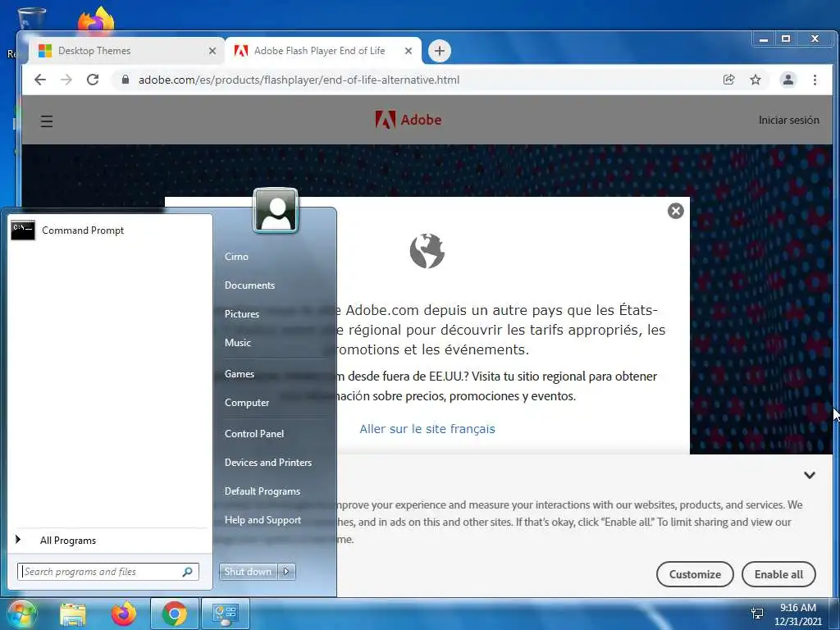Open Help and Support

coord(262,520)
